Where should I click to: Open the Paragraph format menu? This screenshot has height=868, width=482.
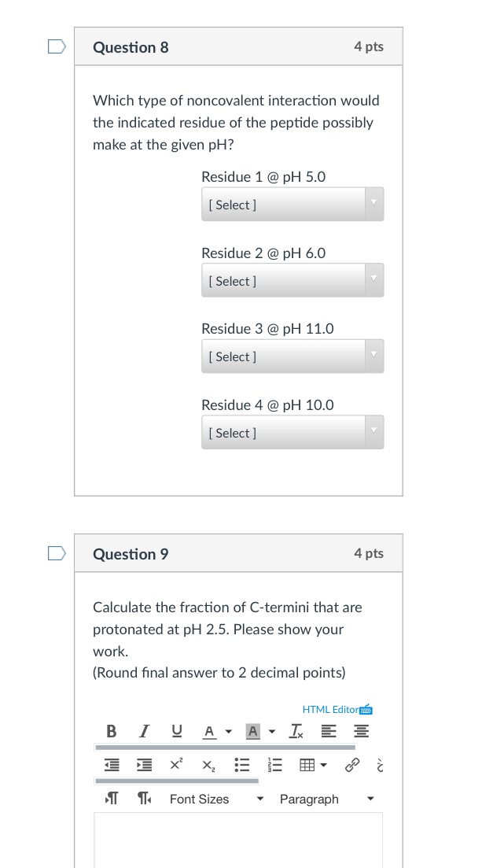(326, 799)
